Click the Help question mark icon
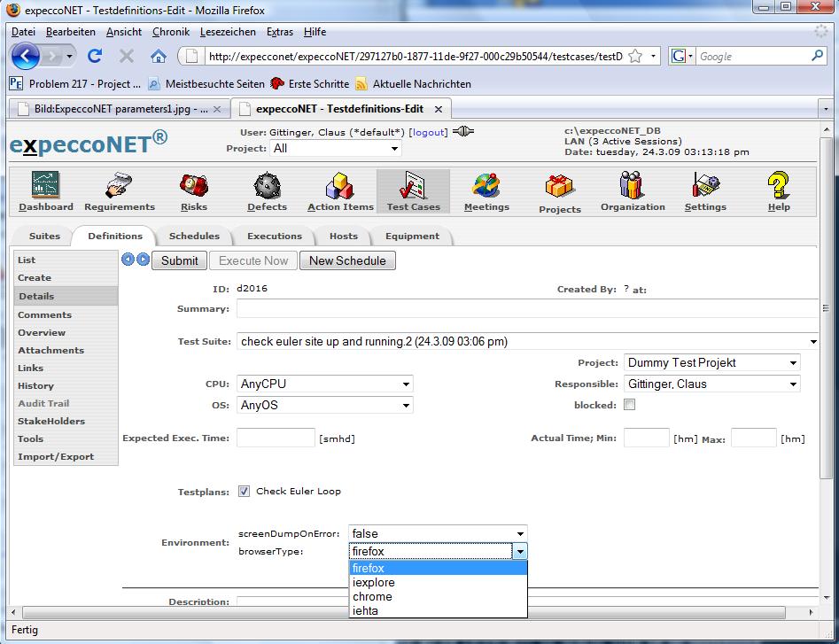Viewport: 839px width, 644px height. [x=779, y=186]
